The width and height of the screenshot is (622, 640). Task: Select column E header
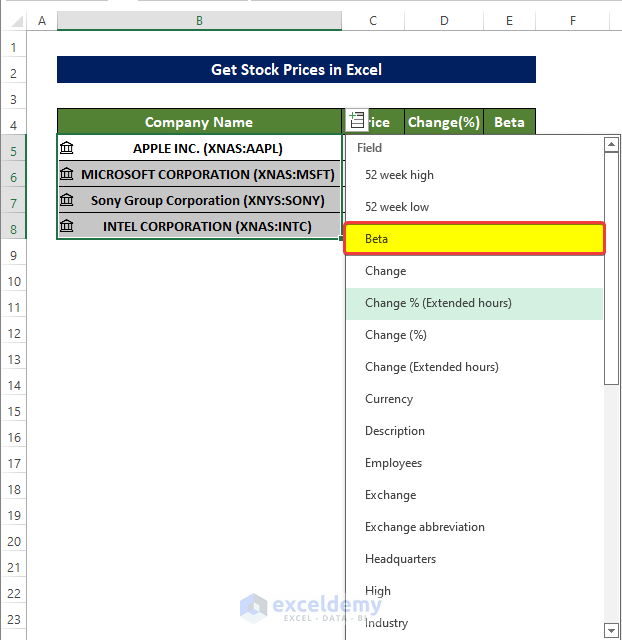pyautogui.click(x=509, y=20)
